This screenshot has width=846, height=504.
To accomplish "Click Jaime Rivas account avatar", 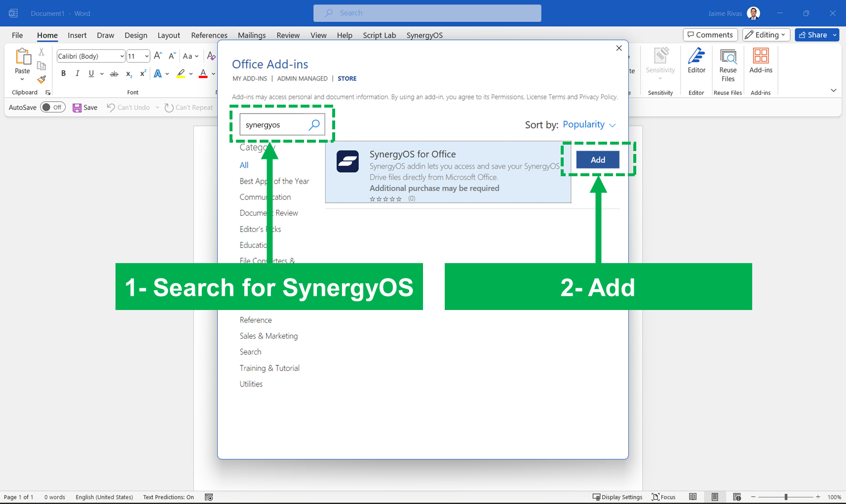I will click(x=753, y=13).
